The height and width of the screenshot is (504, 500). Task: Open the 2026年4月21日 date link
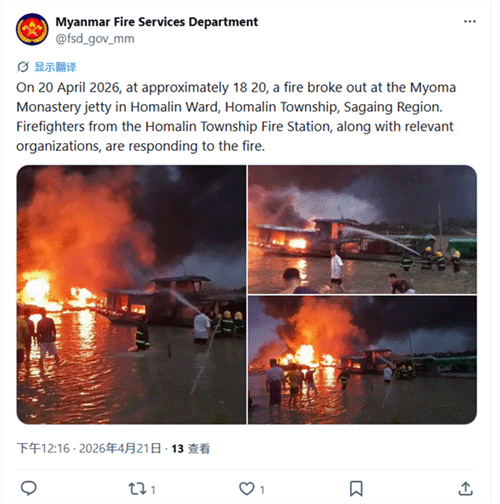tap(120, 448)
